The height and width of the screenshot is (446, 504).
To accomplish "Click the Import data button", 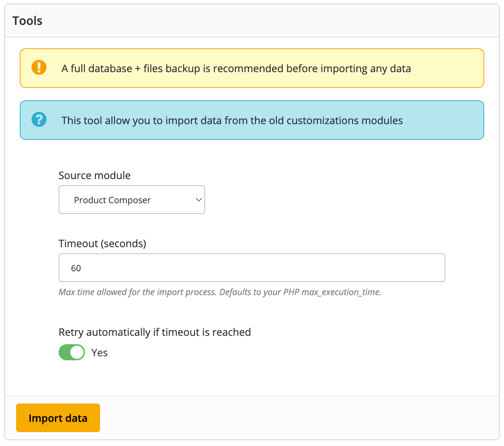I will click(58, 418).
